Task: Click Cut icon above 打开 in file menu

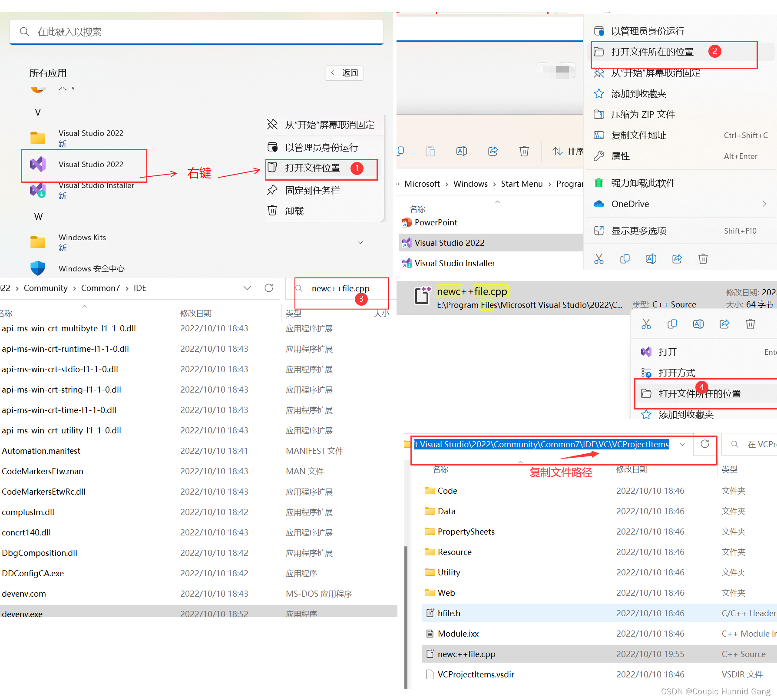Action: 646,324
